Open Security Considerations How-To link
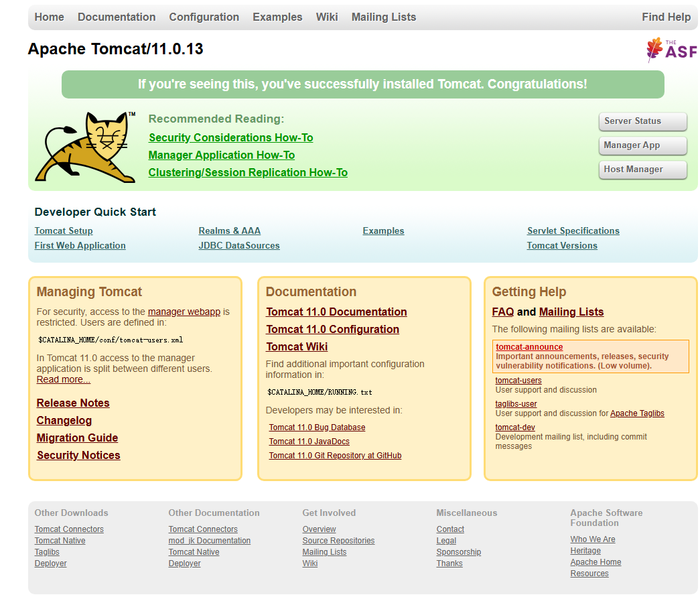This screenshot has height=597, width=700. (x=231, y=137)
